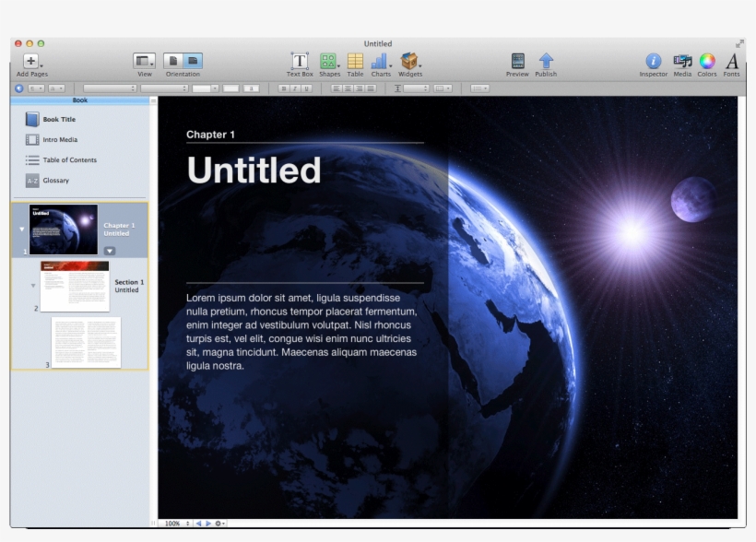Image resolution: width=756 pixels, height=542 pixels.
Task: Open the Charts tool
Action: pyautogui.click(x=380, y=61)
